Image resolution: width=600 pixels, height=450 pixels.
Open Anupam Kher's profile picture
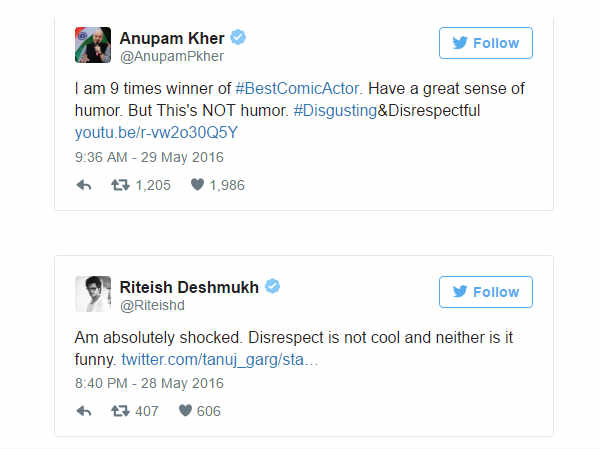point(93,46)
